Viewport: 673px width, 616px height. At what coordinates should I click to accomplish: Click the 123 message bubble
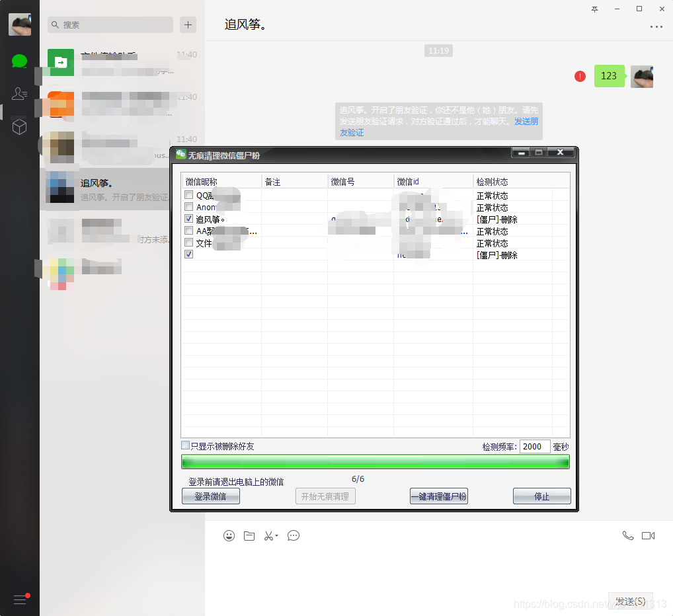coord(609,76)
